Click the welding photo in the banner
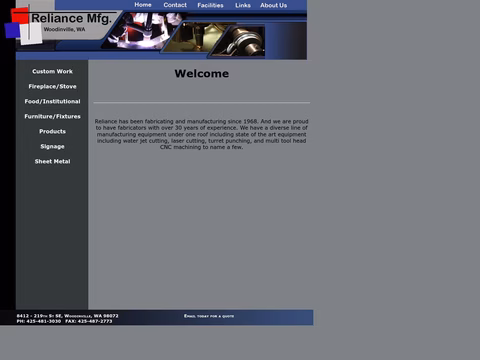 (142, 31)
